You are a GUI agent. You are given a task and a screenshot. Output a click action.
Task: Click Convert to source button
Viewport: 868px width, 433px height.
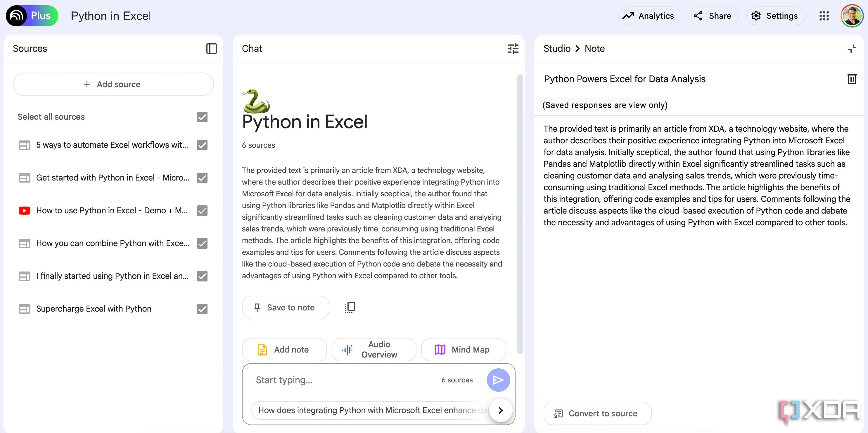coord(597,413)
